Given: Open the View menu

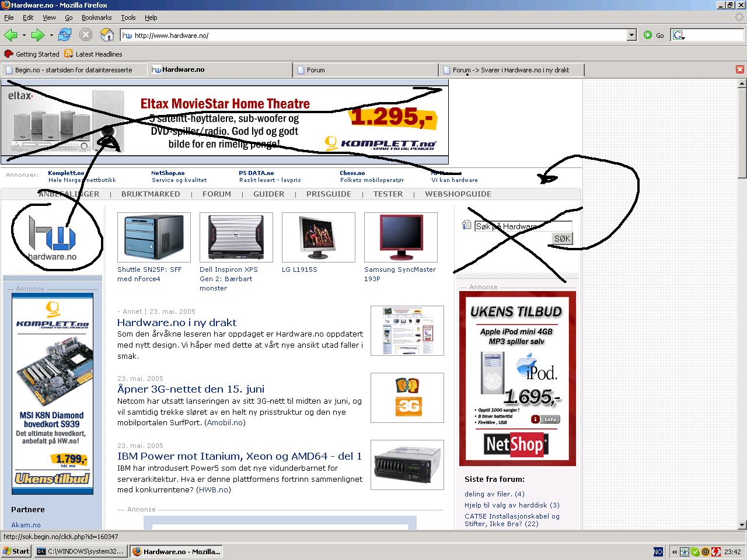Looking at the screenshot, I should click(49, 17).
